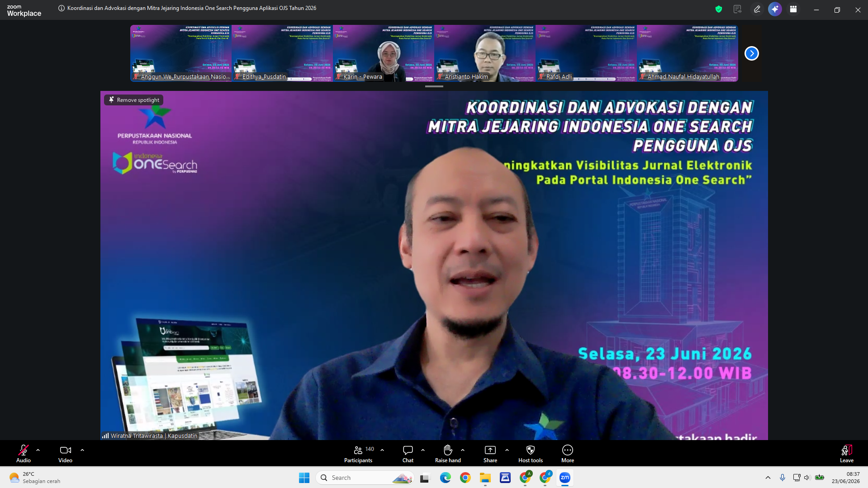This screenshot has height=488, width=868.
Task: Click the meeting title text in title bar
Action: pyautogui.click(x=192, y=8)
